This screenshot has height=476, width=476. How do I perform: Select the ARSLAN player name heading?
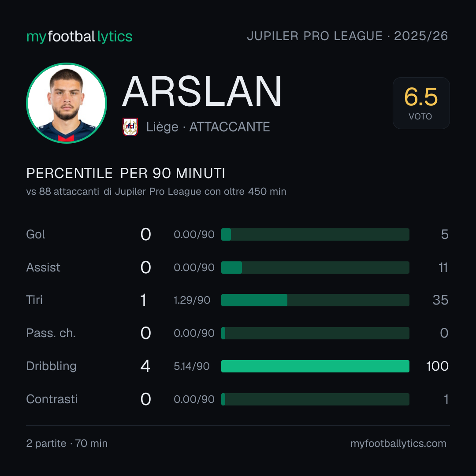[202, 91]
